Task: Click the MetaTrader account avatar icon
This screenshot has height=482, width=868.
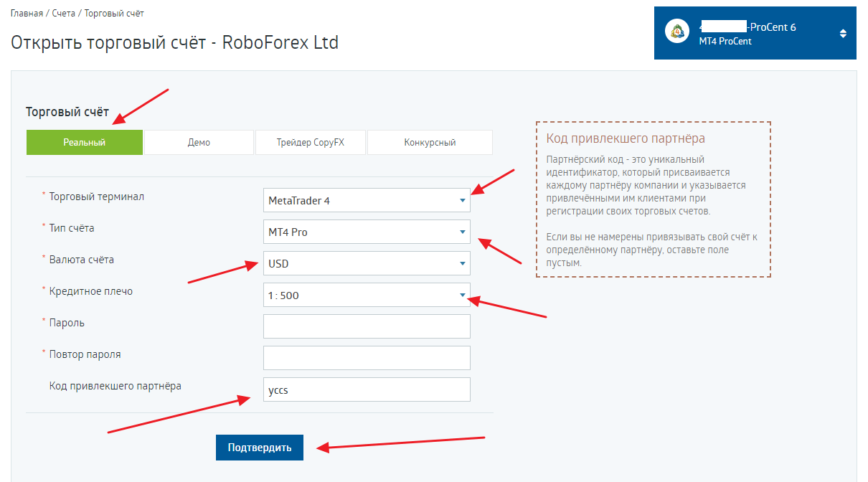Action: 677,32
